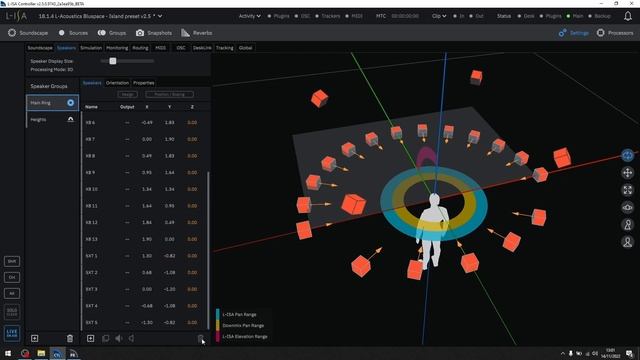Click the speaker with sound waves icon
The height and width of the screenshot is (360, 640).
click(x=119, y=338)
